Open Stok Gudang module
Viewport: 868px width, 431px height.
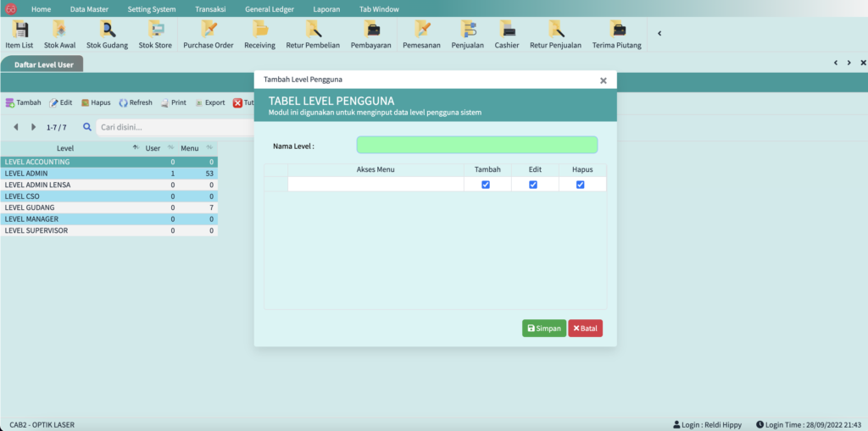[107, 35]
